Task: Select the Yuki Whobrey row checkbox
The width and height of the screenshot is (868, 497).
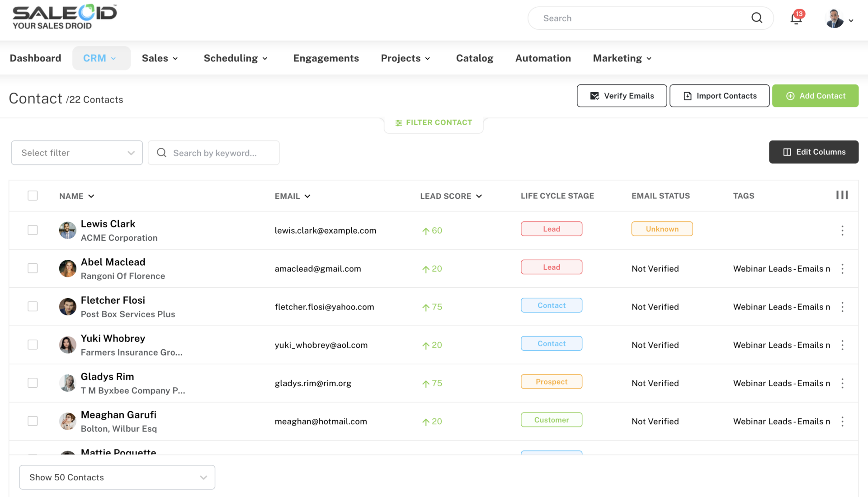Action: coord(33,345)
